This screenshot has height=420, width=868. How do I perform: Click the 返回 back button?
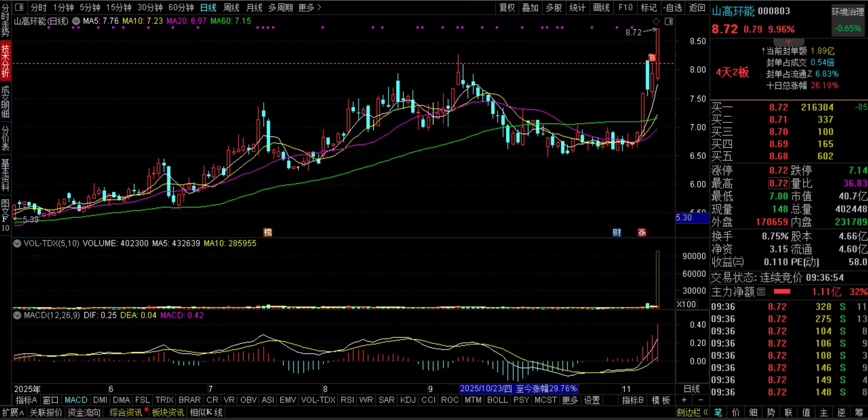[x=697, y=8]
